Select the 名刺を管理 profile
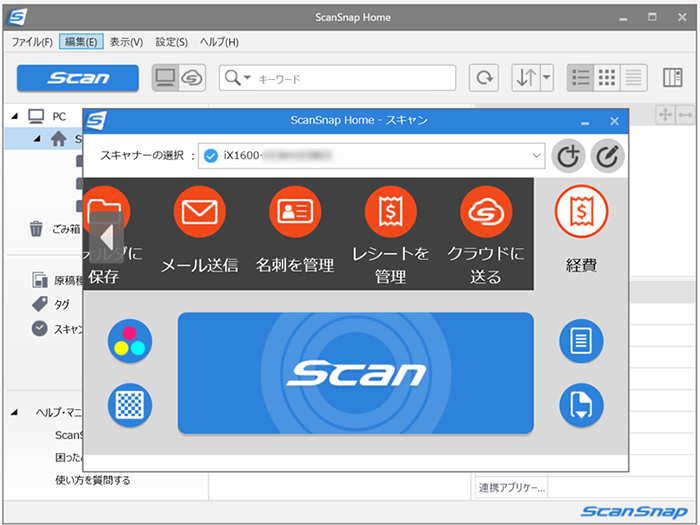The width and height of the screenshot is (700, 525). pyautogui.click(x=295, y=230)
